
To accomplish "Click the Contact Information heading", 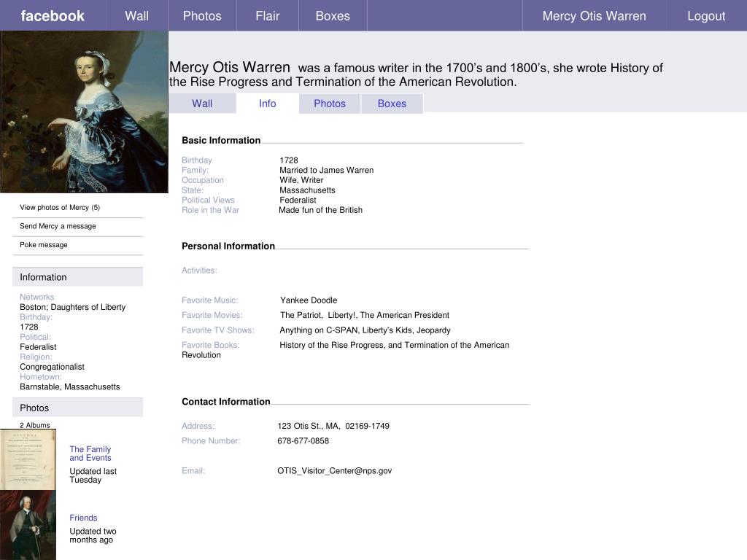I will click(x=226, y=402).
